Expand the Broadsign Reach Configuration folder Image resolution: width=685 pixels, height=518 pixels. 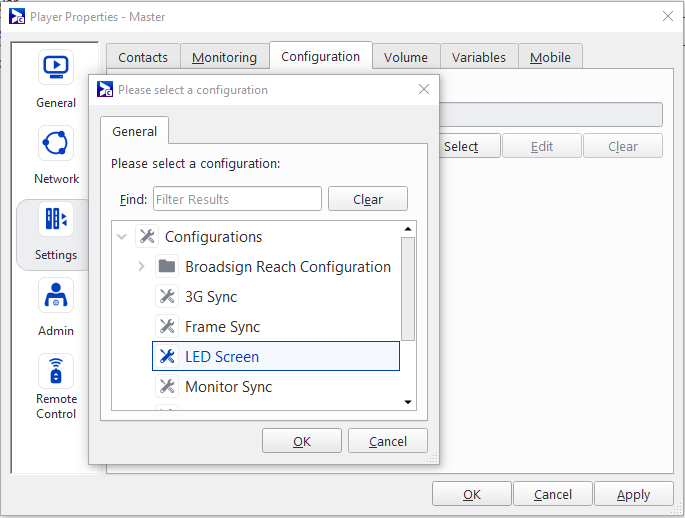point(141,267)
